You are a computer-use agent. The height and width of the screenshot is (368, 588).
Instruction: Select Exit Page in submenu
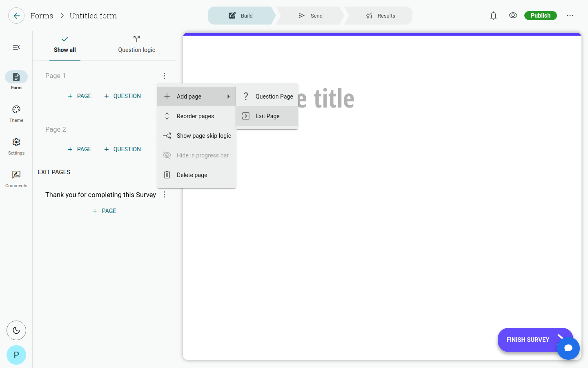tap(267, 116)
